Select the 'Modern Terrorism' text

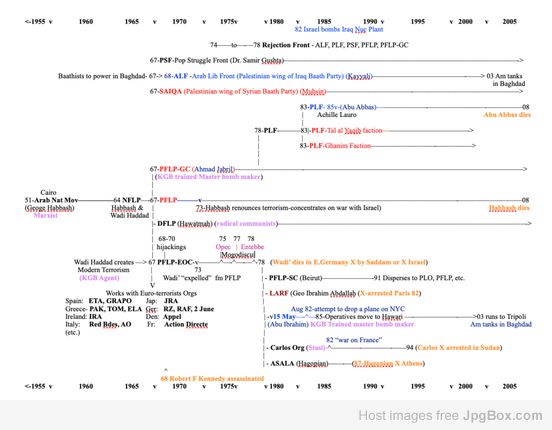point(104,270)
